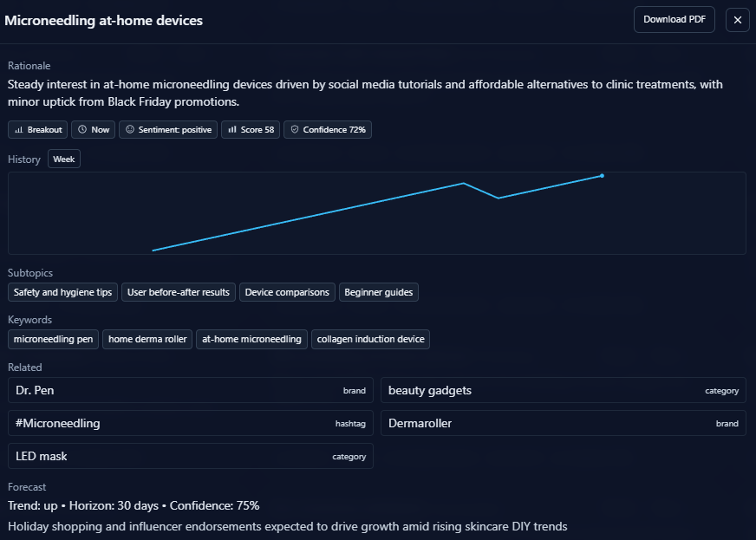Click the Download PDF button
756x540 pixels.
[x=674, y=20]
